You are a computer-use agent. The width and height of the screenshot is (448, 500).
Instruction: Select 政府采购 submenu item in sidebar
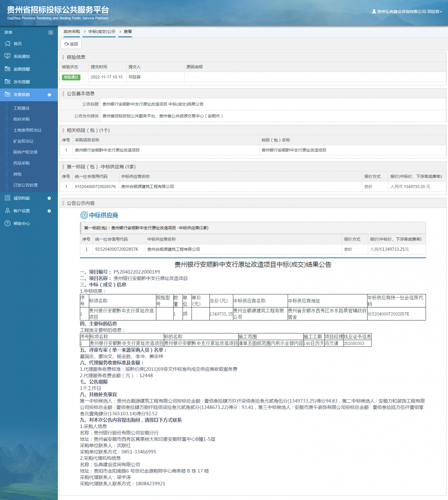tap(21, 119)
